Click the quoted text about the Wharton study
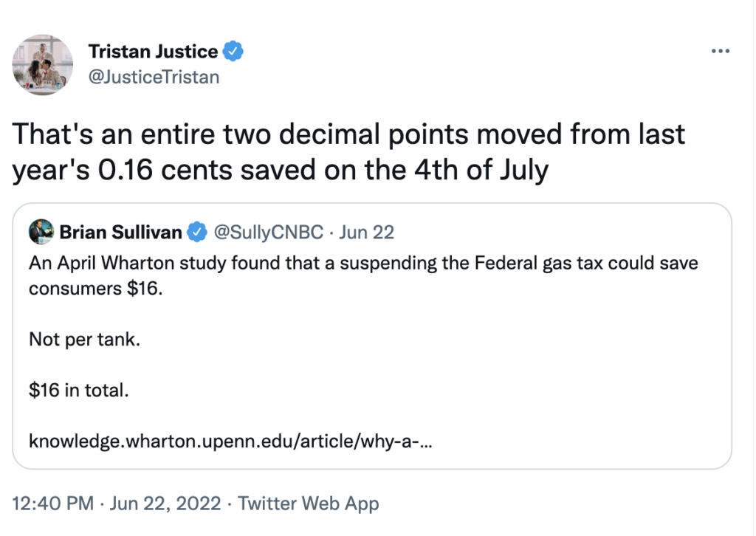756x536 pixels. (363, 263)
